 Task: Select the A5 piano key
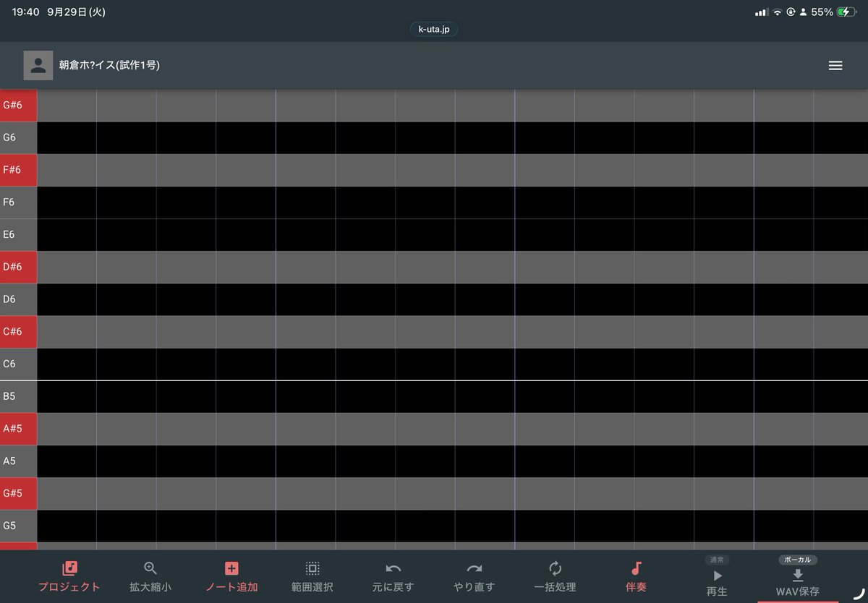click(x=18, y=461)
